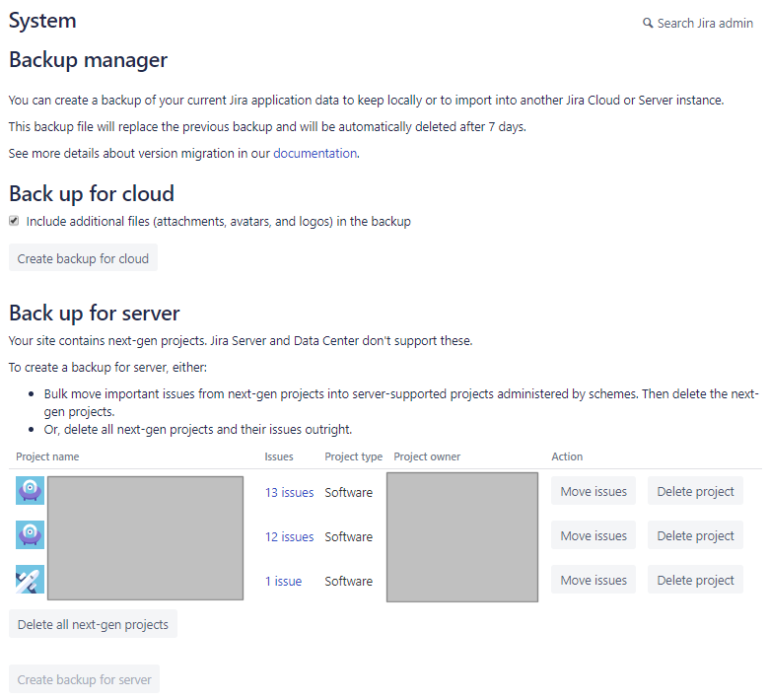Image resolution: width=769 pixels, height=700 pixels.
Task: Open the documentation link
Action: [x=315, y=153]
